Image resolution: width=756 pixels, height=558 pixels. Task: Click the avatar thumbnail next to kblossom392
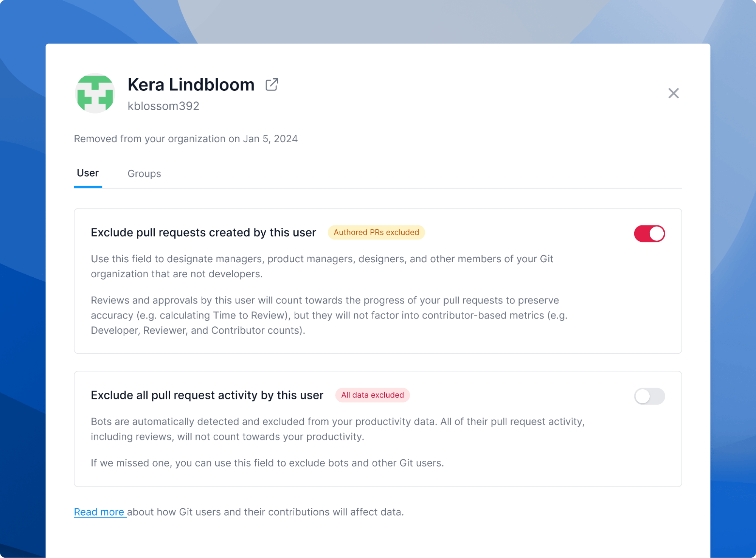(x=95, y=93)
